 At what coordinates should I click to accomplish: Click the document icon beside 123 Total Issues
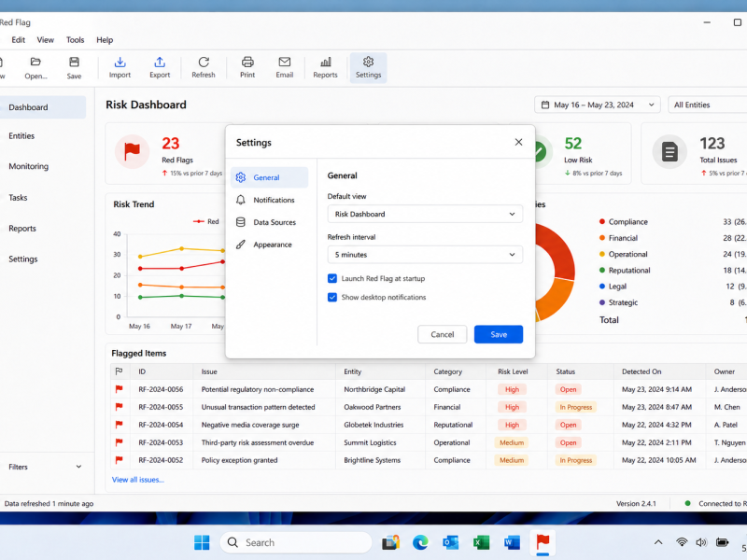point(669,152)
